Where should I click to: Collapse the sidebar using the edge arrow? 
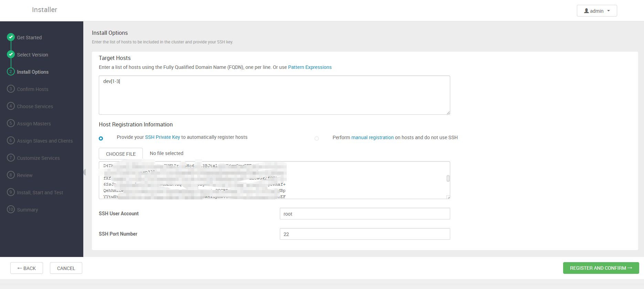tap(84, 172)
